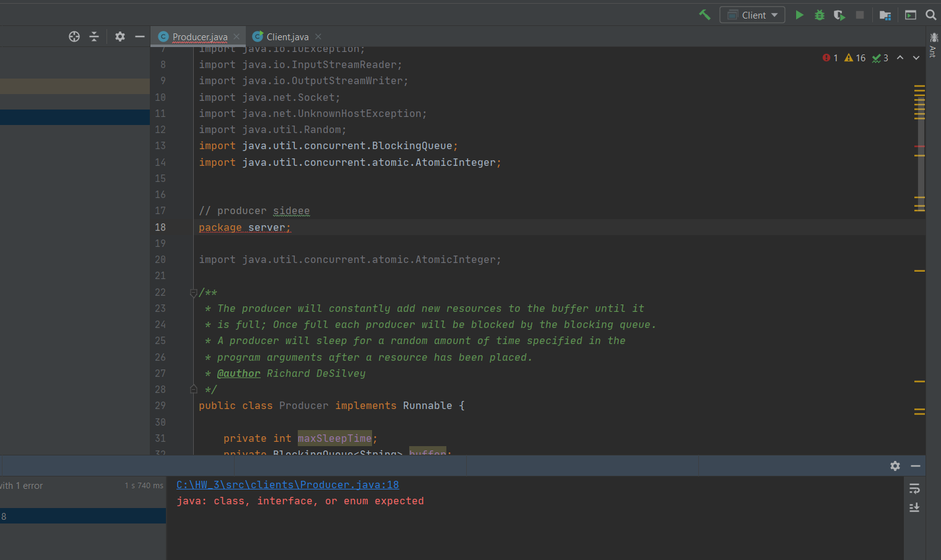The height and width of the screenshot is (560, 941).
Task: Open build panel settings gear
Action: pos(895,466)
